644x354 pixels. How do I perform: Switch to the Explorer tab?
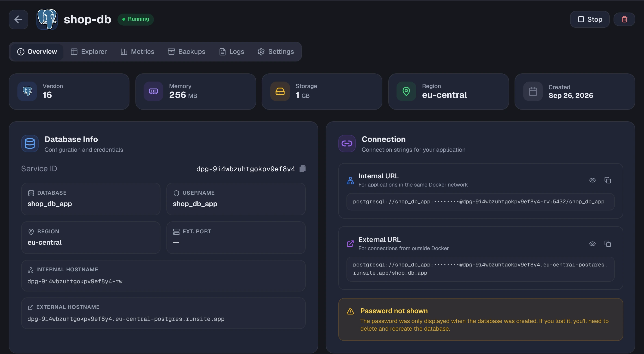click(89, 52)
